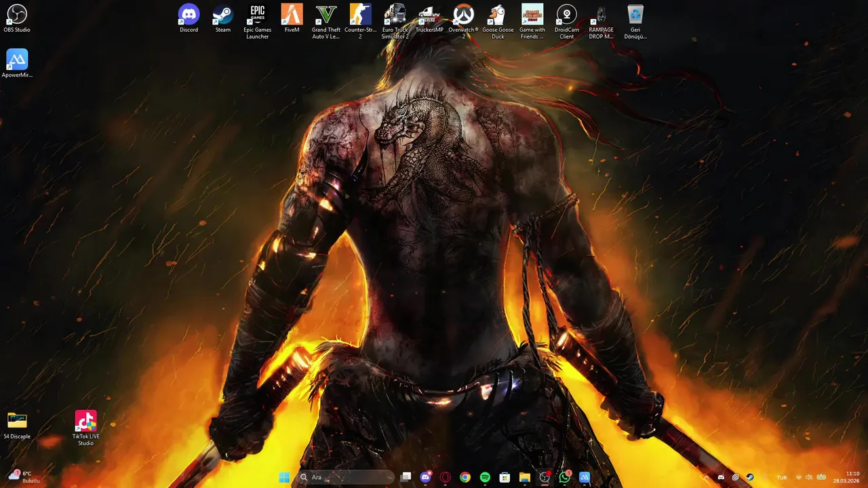
Task: Click the RAMPAGE DROP mouse software icon
Action: [x=601, y=22]
